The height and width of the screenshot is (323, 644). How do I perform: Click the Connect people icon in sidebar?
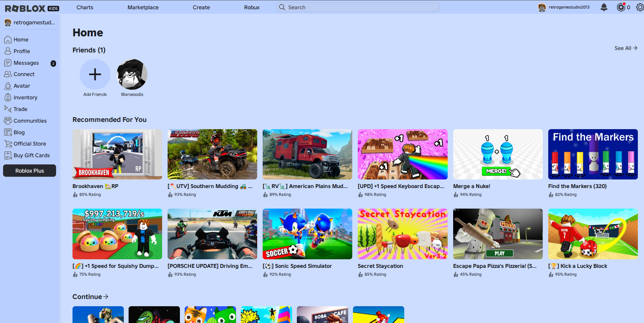coord(8,74)
